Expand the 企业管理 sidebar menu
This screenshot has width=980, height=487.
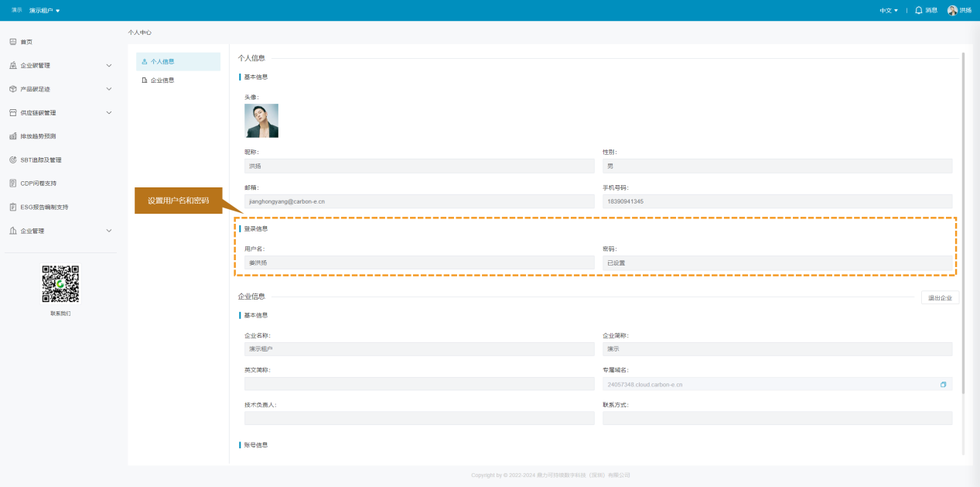[108, 231]
